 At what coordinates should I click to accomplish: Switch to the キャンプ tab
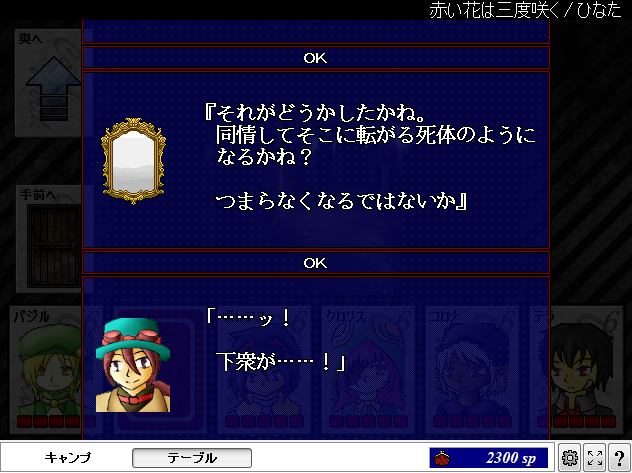(x=67, y=458)
